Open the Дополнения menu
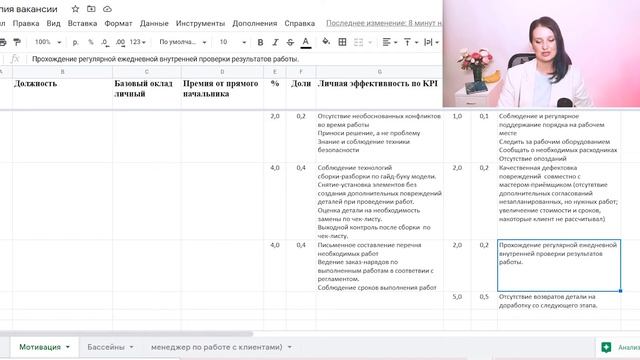This screenshot has height=360, width=640. click(x=255, y=23)
